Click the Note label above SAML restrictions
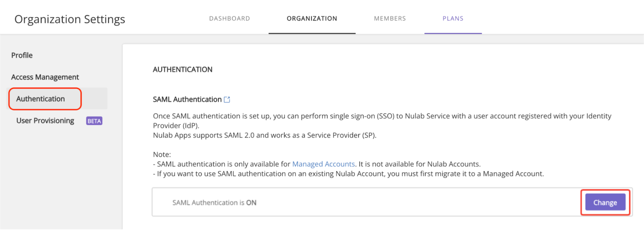This screenshot has height=230, width=644. point(162,154)
